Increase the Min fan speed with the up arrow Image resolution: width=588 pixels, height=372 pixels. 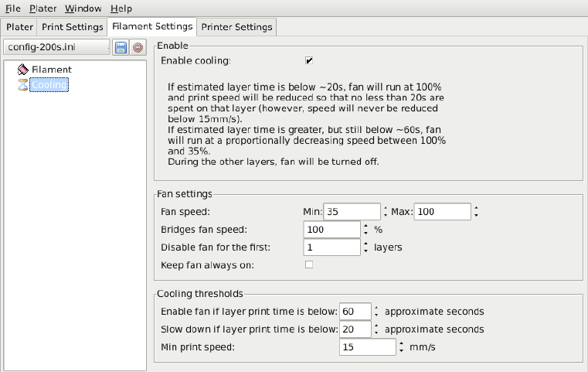[x=385, y=208]
